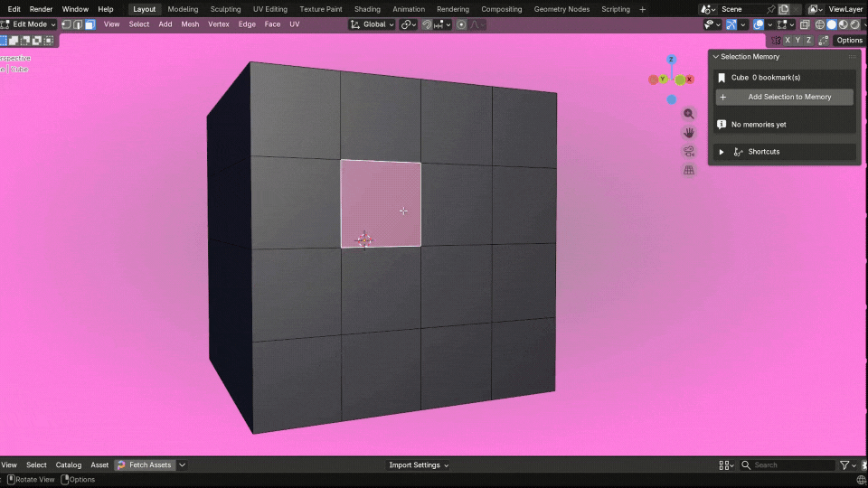Image resolution: width=868 pixels, height=488 pixels.
Task: Click the new scene duplicate icon
Action: (784, 9)
